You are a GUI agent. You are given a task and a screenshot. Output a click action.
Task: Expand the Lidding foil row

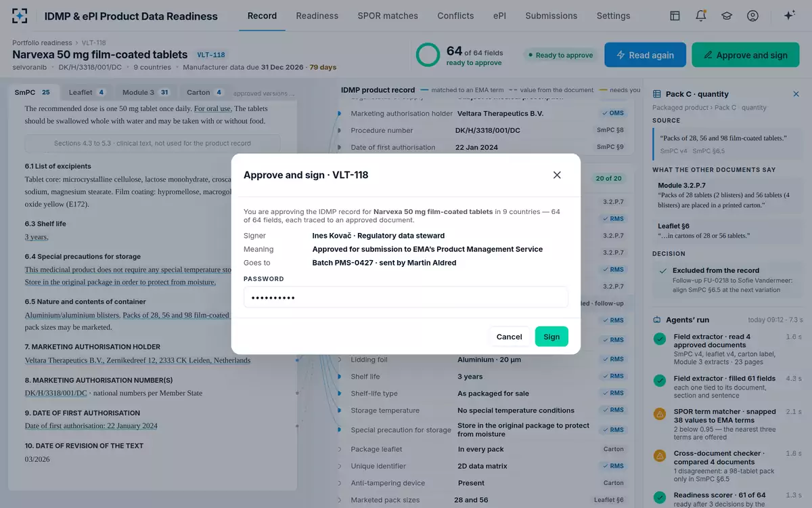click(x=341, y=360)
